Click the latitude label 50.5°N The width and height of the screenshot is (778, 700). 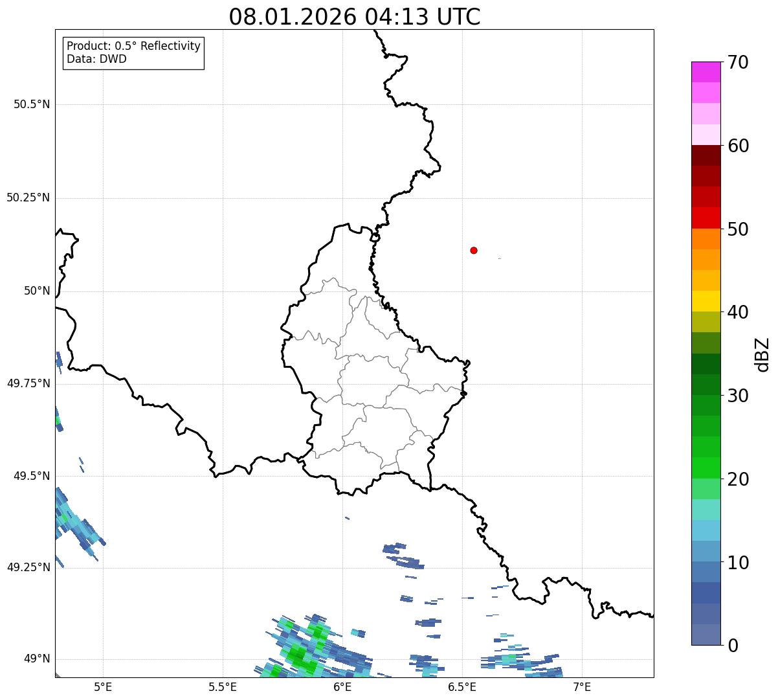[32, 104]
